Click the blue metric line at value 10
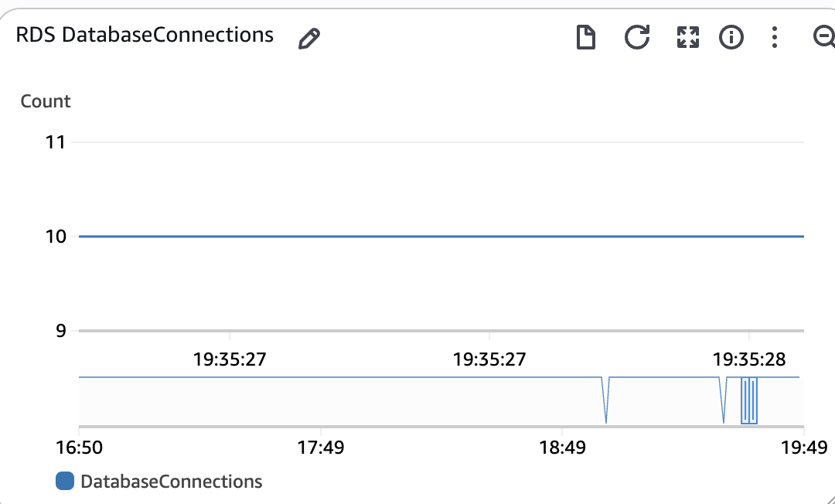 tap(441, 237)
